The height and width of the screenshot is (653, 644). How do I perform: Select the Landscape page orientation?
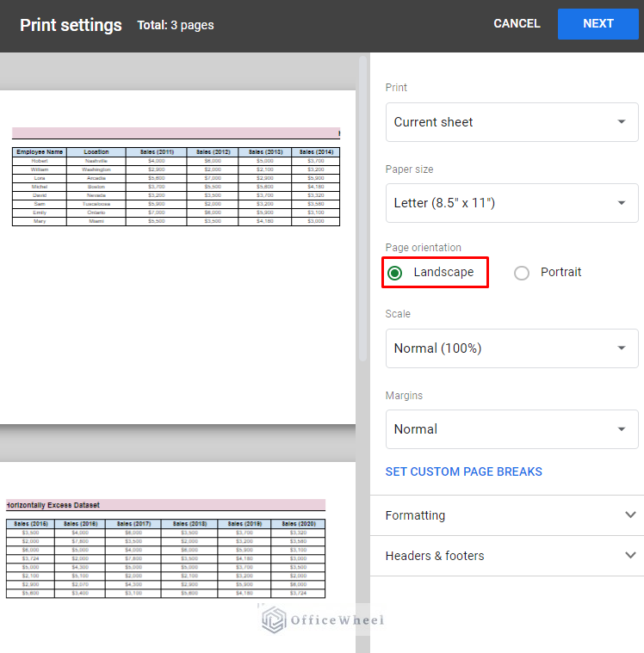click(x=395, y=273)
